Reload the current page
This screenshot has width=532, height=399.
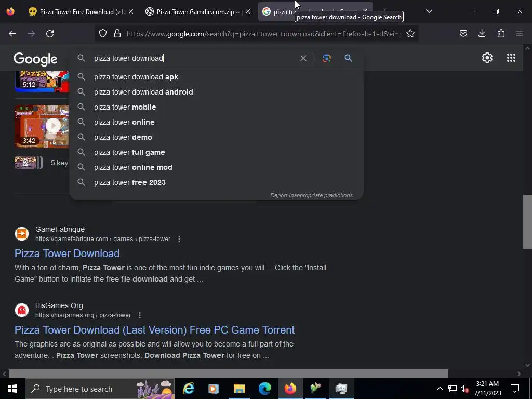point(50,34)
